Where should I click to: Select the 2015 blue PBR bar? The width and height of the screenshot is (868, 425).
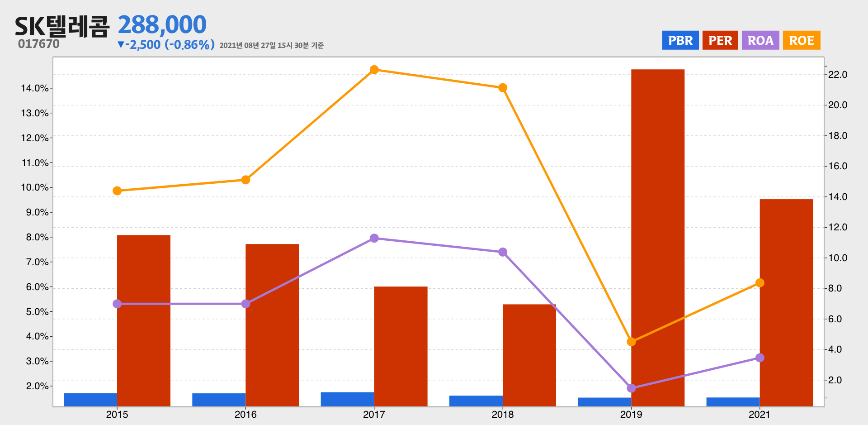(90, 400)
